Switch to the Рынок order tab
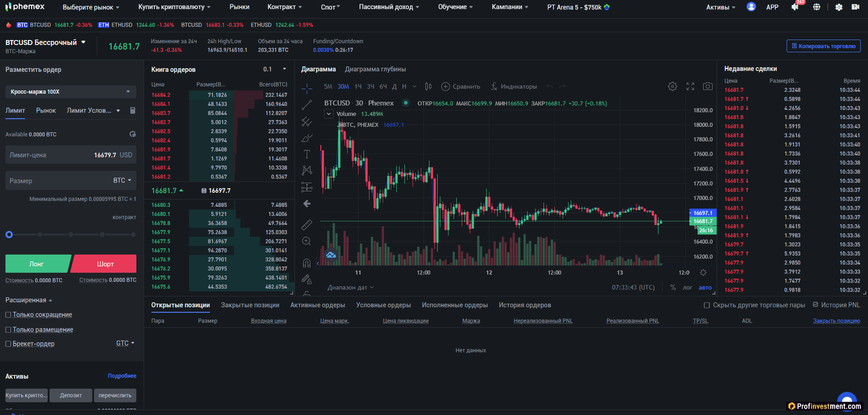This screenshot has height=415, width=868. coord(46,110)
